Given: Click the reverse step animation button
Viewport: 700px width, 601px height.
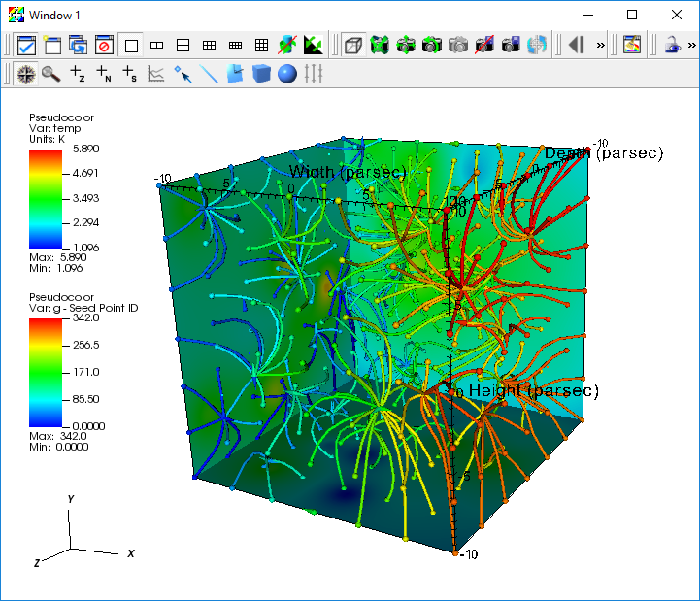Looking at the screenshot, I should click(577, 45).
